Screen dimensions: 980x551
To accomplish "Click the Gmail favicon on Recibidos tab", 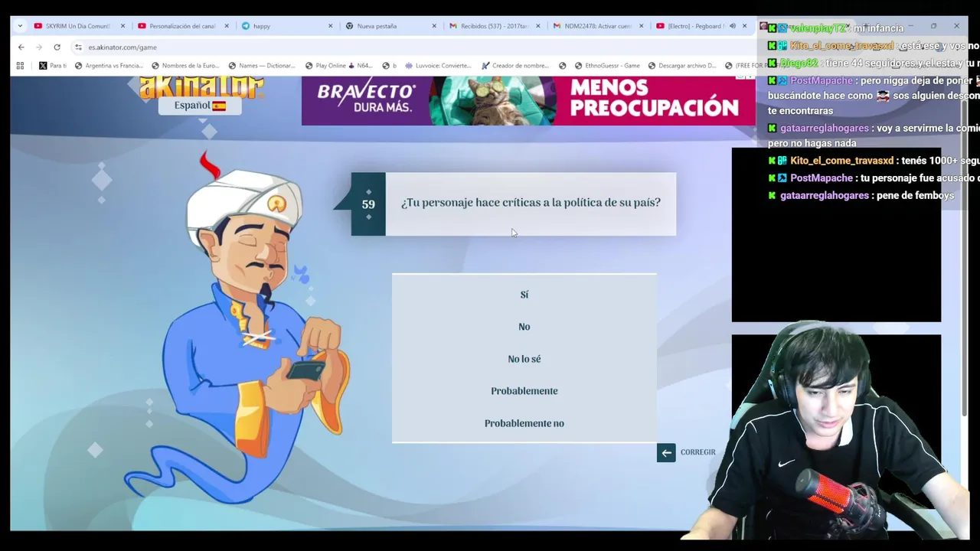I will (x=453, y=26).
